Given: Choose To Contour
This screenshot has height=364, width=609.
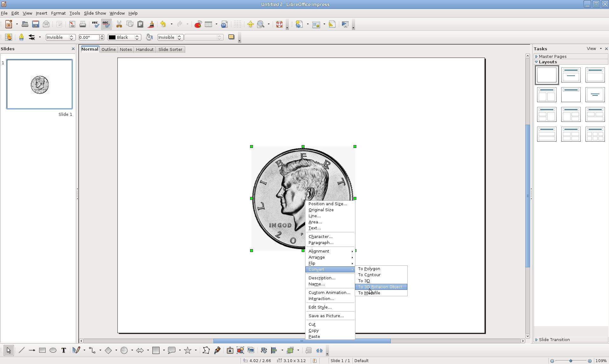Looking at the screenshot, I should [x=381, y=275].
